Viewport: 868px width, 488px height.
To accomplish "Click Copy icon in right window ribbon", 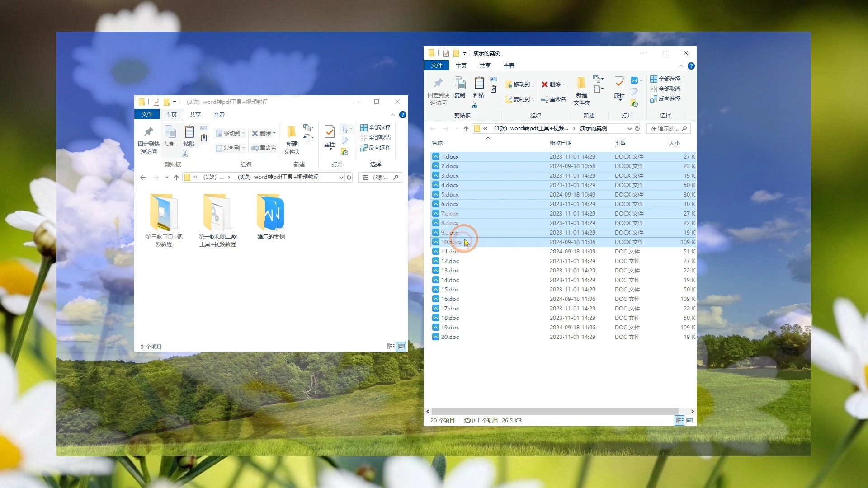I will [x=460, y=87].
